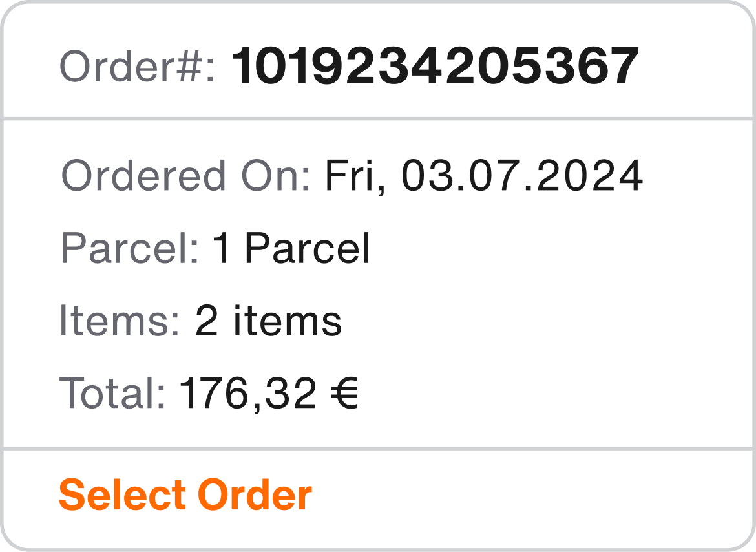Click the divider below the order number
This screenshot has height=552, width=756.
click(378, 117)
